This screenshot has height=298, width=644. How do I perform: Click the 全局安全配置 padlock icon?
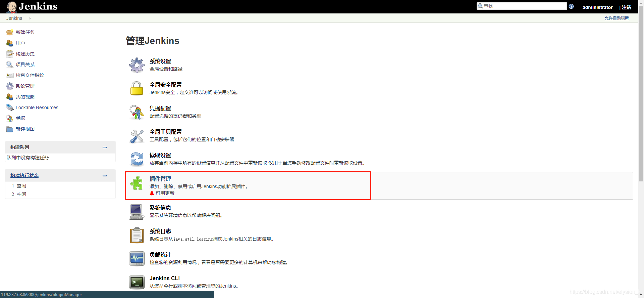137,89
